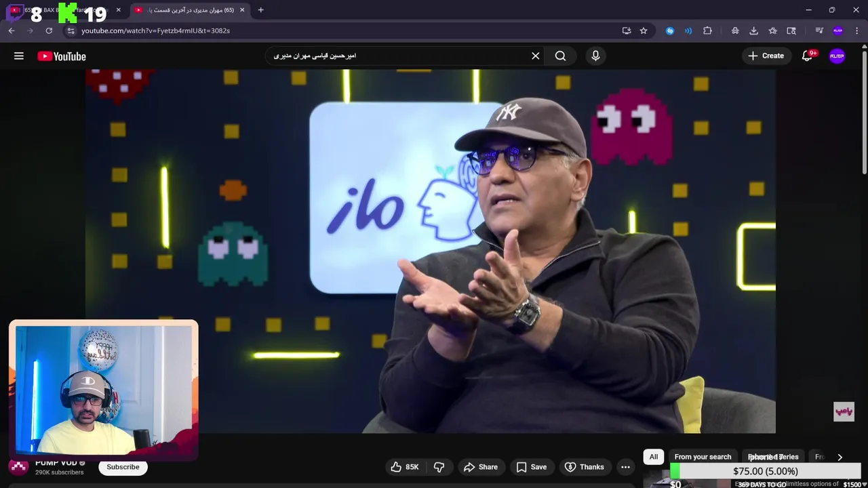Open the bookmarks star list icon
Image resolution: width=868 pixels, height=488 pixels.
pos(772,30)
